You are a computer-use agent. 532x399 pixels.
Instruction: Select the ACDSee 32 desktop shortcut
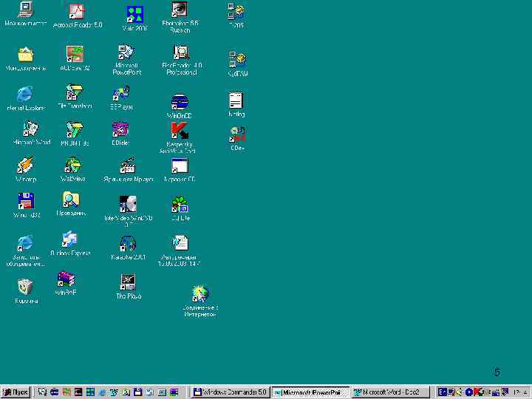(75, 55)
